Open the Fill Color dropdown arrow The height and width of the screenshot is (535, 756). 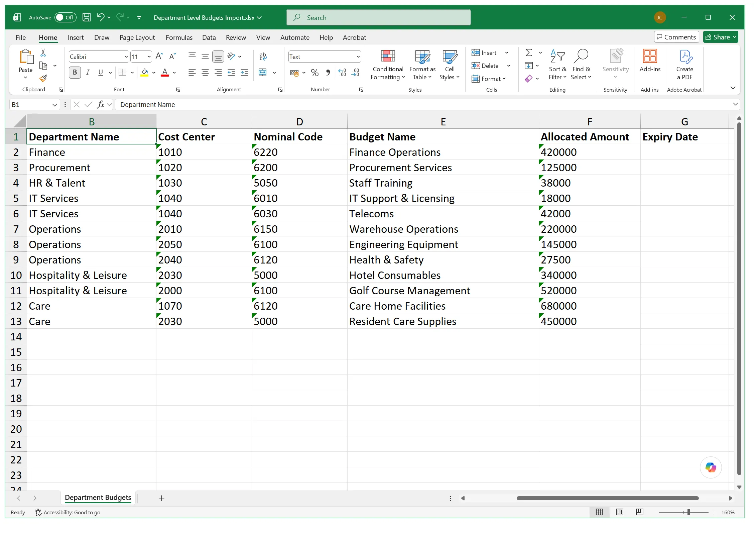(x=154, y=73)
